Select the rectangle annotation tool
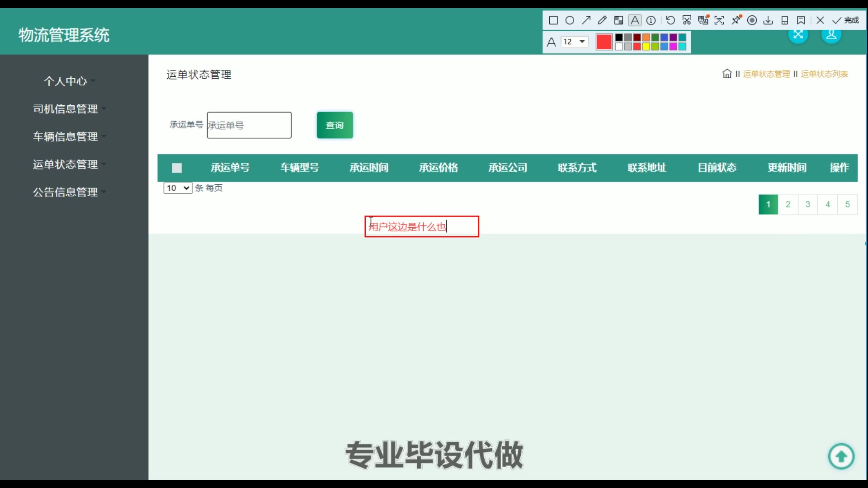This screenshot has width=868, height=488. 553,20
